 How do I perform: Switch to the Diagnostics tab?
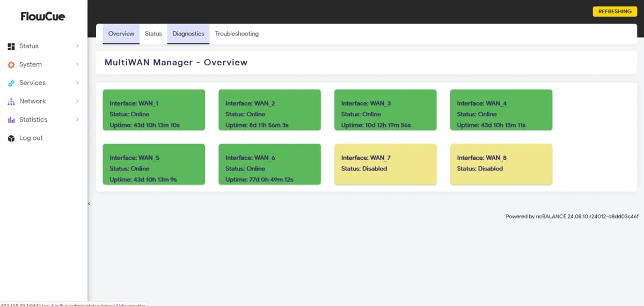188,34
